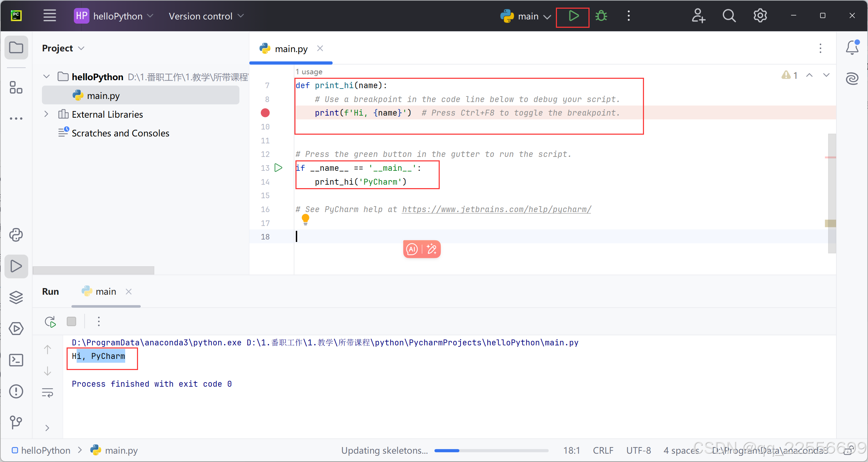
Task: Open the Python Console tool window
Action: (x=16, y=235)
